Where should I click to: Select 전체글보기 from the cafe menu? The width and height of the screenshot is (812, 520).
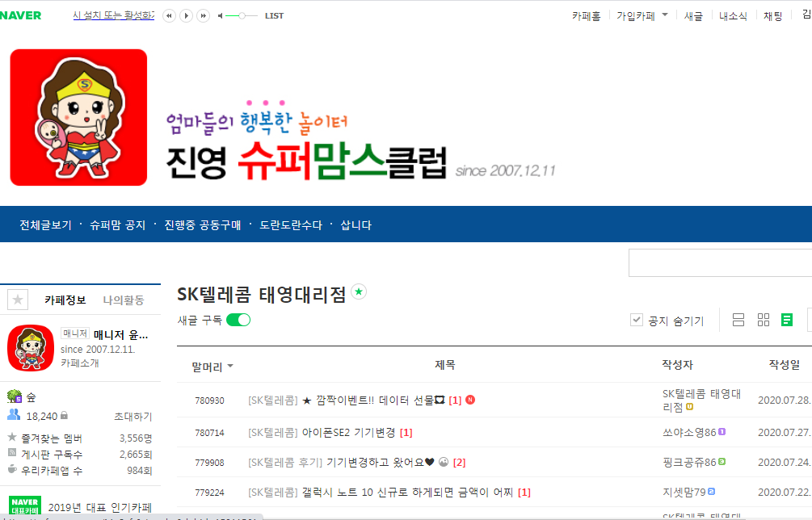[x=44, y=223]
